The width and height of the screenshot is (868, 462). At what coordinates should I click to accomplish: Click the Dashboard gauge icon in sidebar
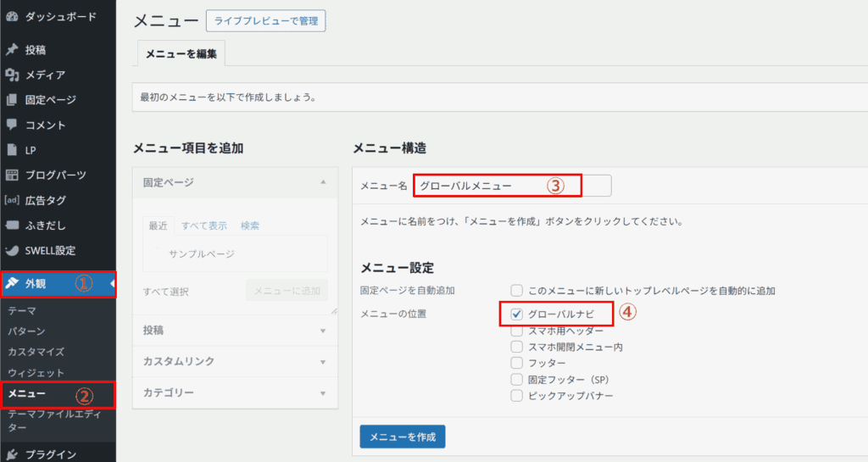[x=12, y=17]
